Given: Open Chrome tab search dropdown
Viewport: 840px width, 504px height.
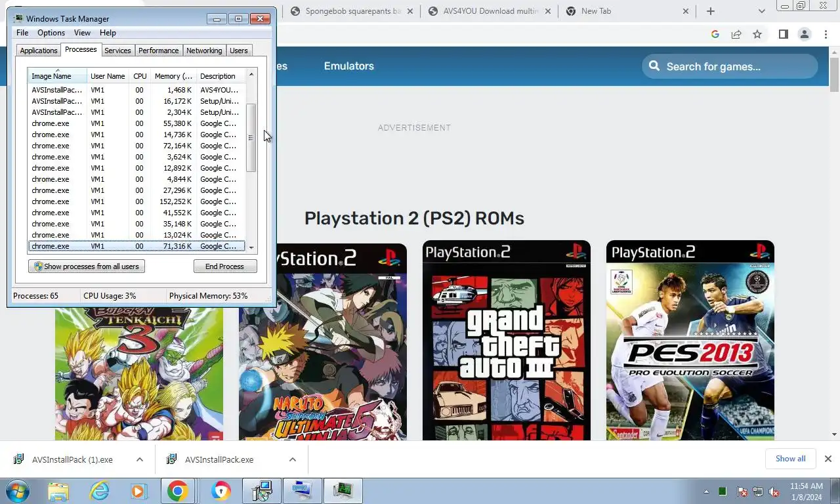Looking at the screenshot, I should (x=761, y=11).
